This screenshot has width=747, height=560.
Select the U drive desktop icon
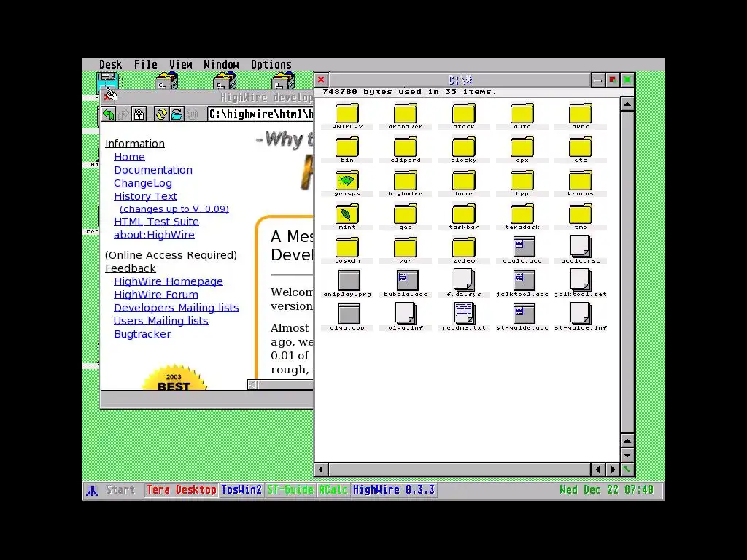[x=283, y=80]
